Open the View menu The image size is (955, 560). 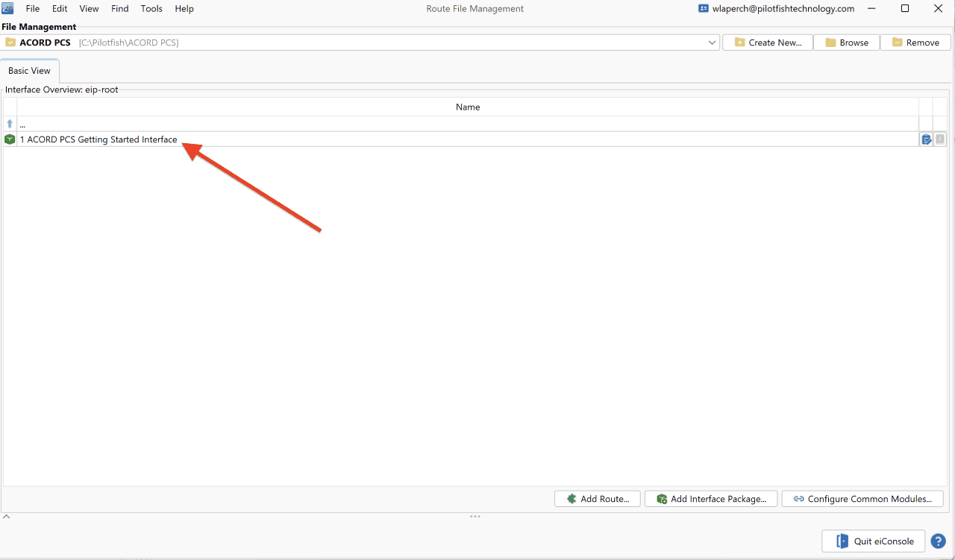89,9
